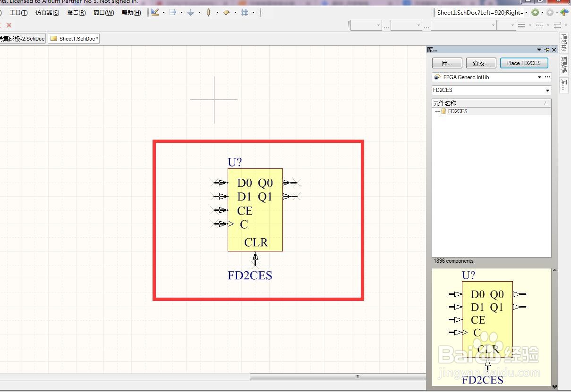Expand simulation sources dropdown arrow
Screen dimensions: 571x392
click(235, 12)
